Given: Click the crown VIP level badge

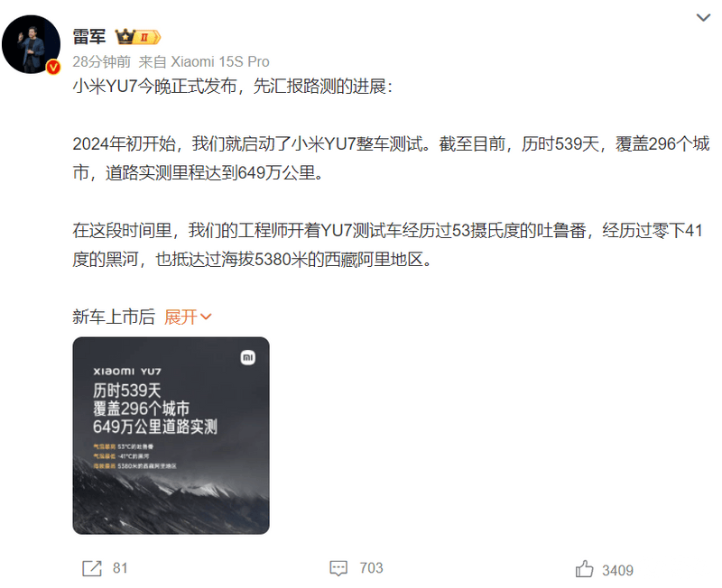Looking at the screenshot, I should [x=138, y=37].
